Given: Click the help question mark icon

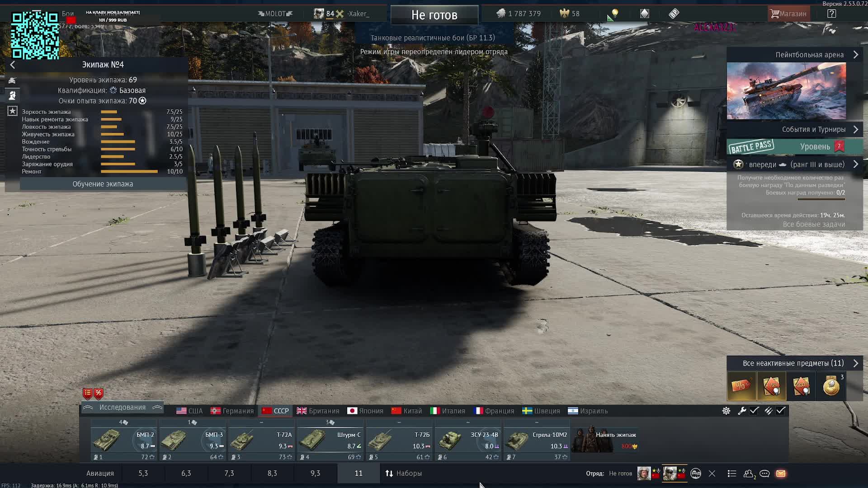Looking at the screenshot, I should click(831, 14).
